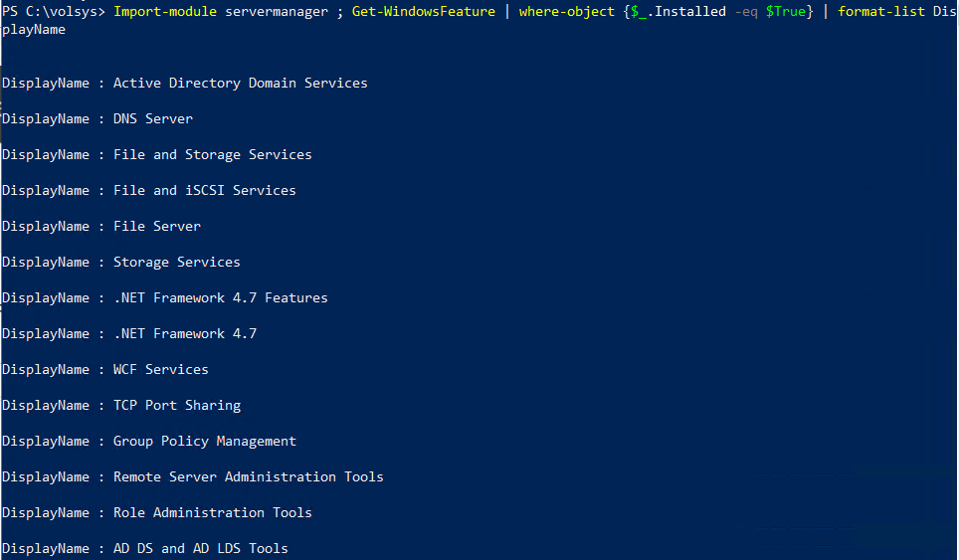The height and width of the screenshot is (560, 959).
Task: Click the 'Storage Services' entry
Action: click(x=176, y=263)
